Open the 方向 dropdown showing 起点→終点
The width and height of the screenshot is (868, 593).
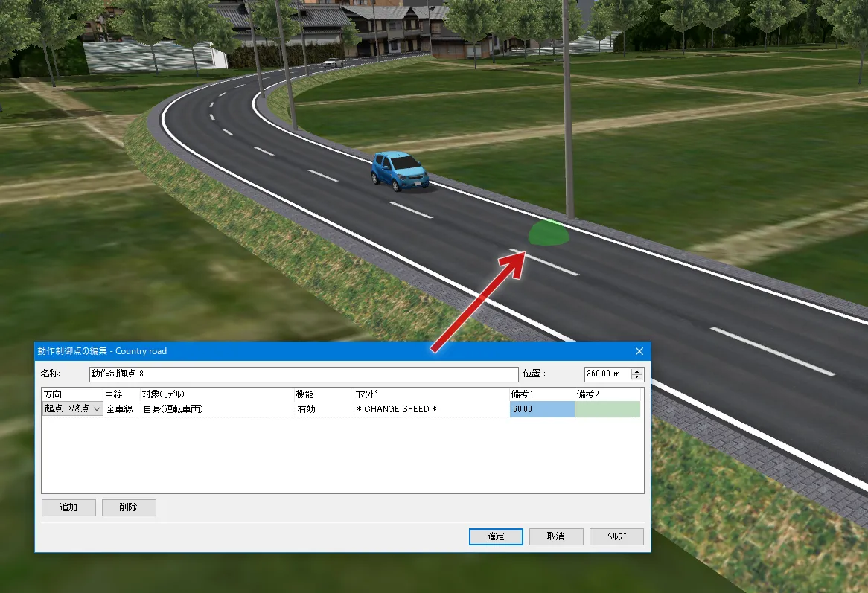(x=72, y=409)
